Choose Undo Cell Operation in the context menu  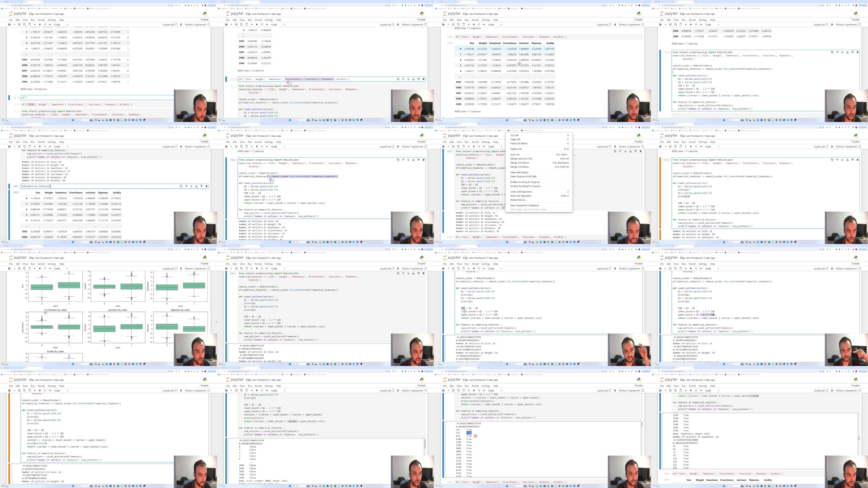(539, 192)
